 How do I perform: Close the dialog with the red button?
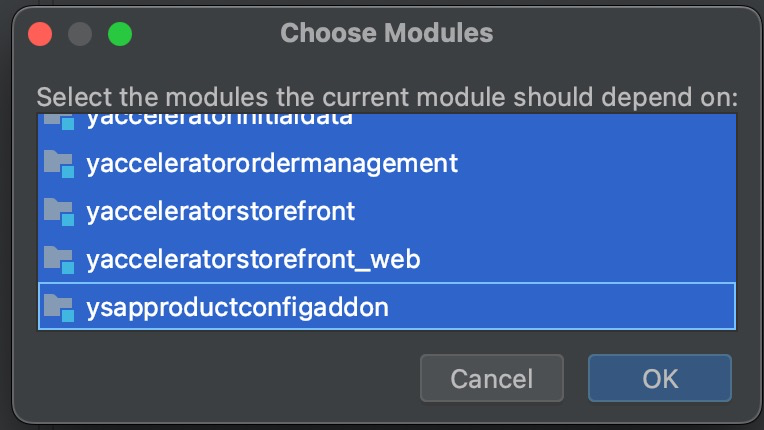[x=40, y=34]
